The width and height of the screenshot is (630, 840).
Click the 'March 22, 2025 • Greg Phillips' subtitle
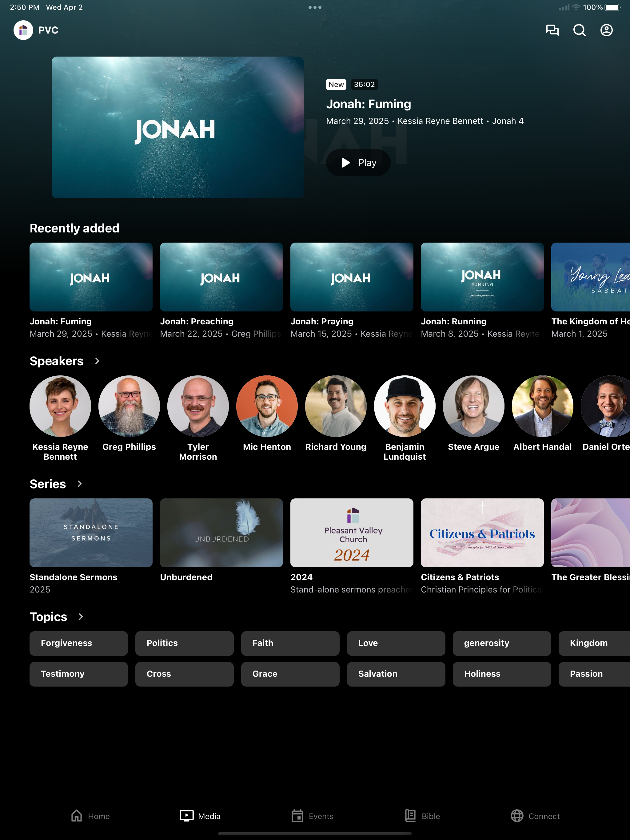coord(221,334)
